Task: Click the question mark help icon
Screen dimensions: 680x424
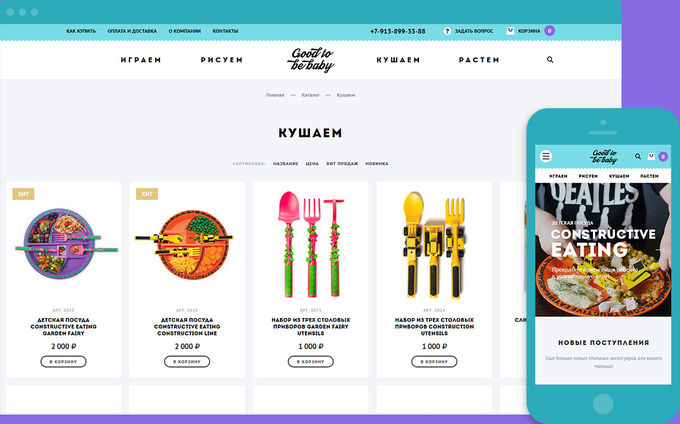Action: pos(447,31)
